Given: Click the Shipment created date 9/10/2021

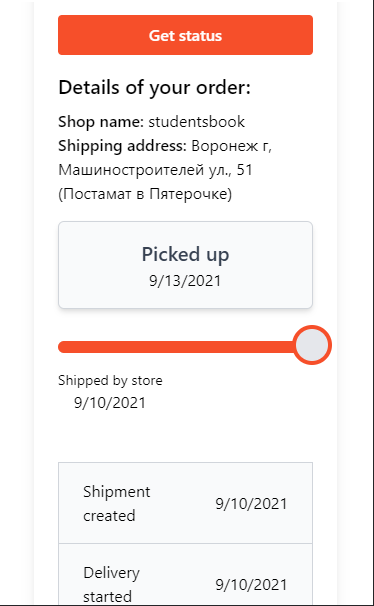Looking at the screenshot, I should (252, 504).
